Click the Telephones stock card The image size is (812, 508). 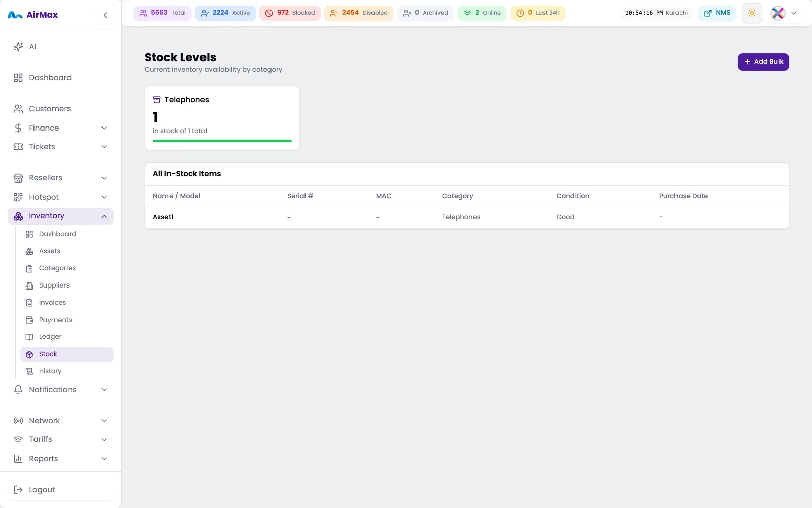coord(222,118)
